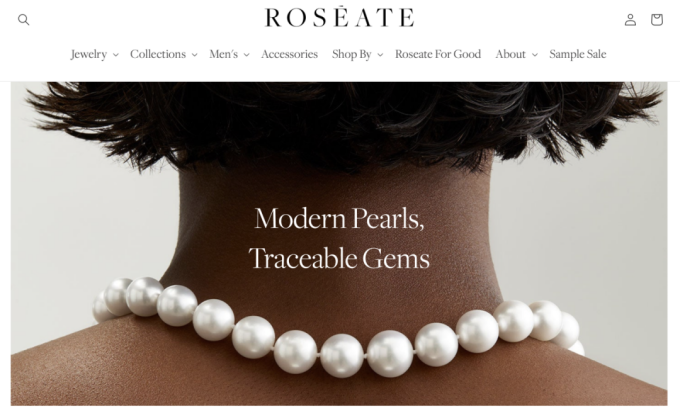Expand the About dropdown chevron
680x418 pixels.
(x=534, y=55)
